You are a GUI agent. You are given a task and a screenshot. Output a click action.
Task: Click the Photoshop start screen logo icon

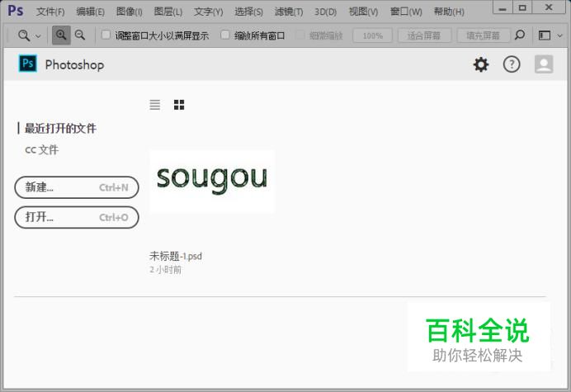pyautogui.click(x=28, y=64)
